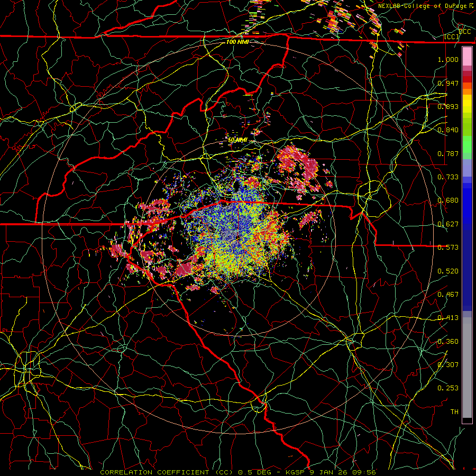Click the 0.787 scale value
Image resolution: width=476 pixels, height=476 pixels.
448,153
